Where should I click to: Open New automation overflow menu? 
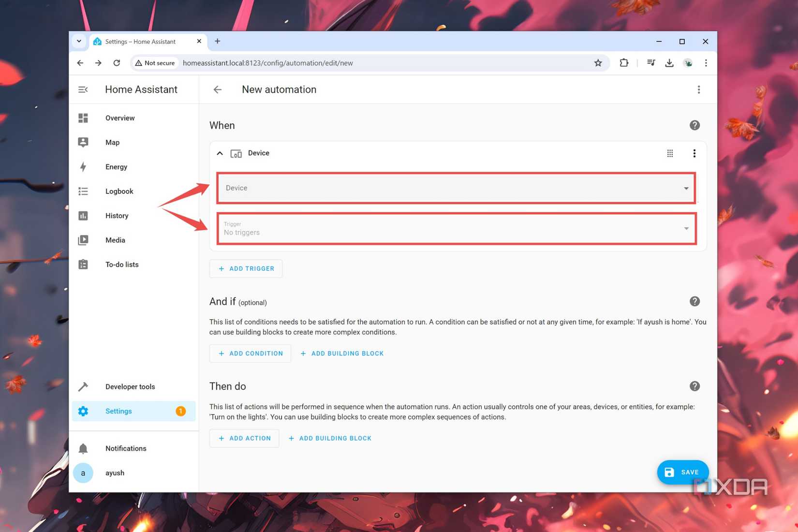pos(698,89)
